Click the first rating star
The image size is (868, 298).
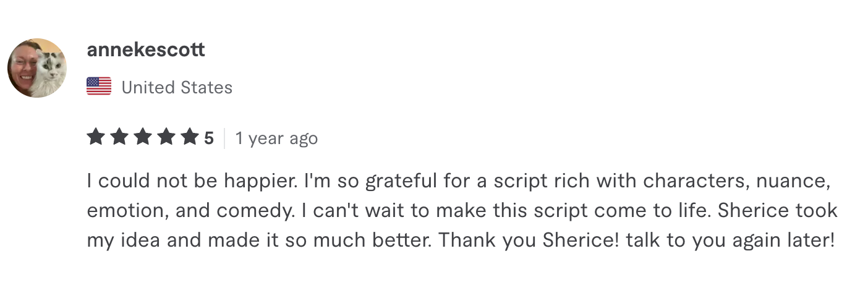pyautogui.click(x=96, y=137)
